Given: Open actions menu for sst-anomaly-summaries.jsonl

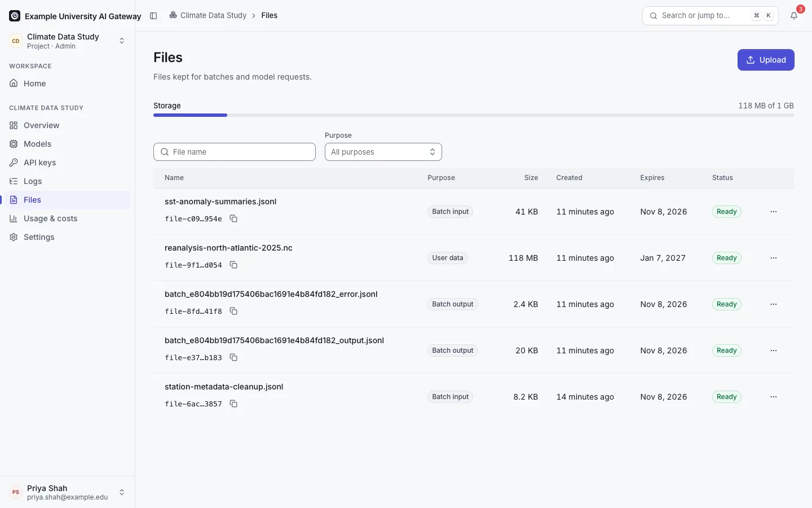Looking at the screenshot, I should (x=774, y=212).
